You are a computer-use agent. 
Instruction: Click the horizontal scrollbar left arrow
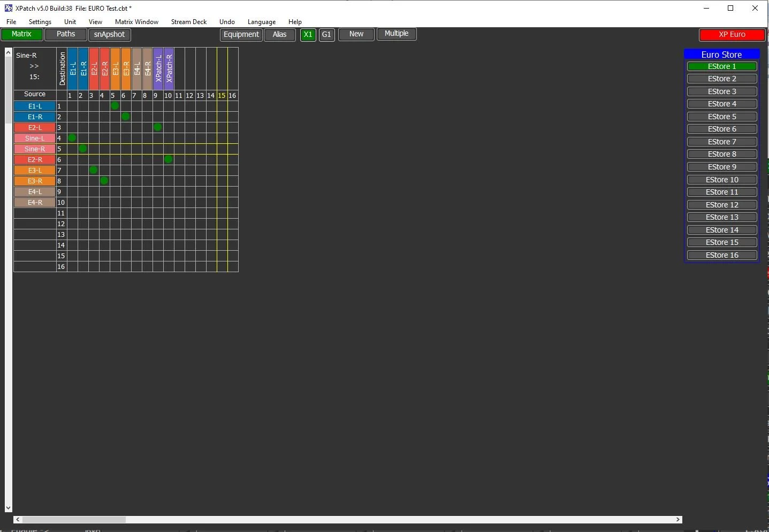pos(18,520)
